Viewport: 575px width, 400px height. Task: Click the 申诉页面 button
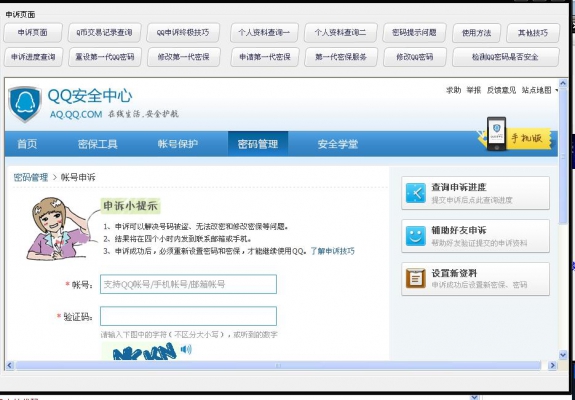click(33, 33)
